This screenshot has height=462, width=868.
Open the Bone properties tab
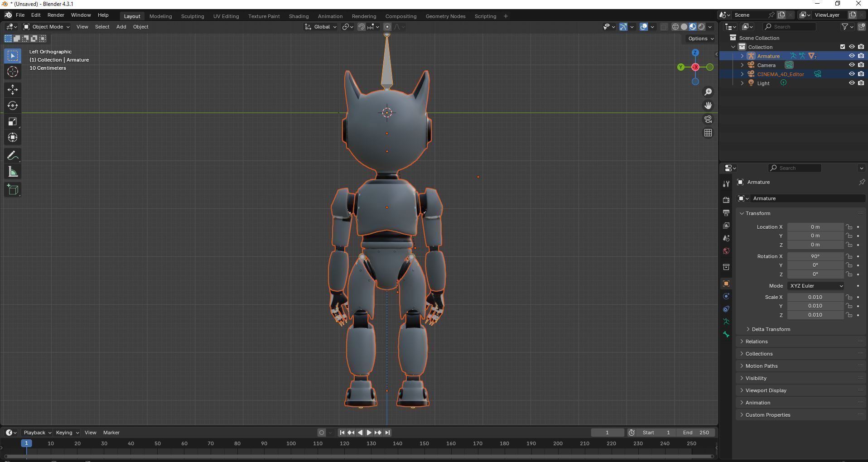pos(726,334)
